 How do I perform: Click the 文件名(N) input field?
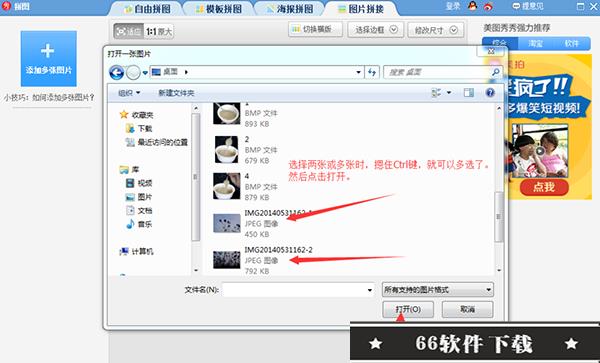point(298,290)
